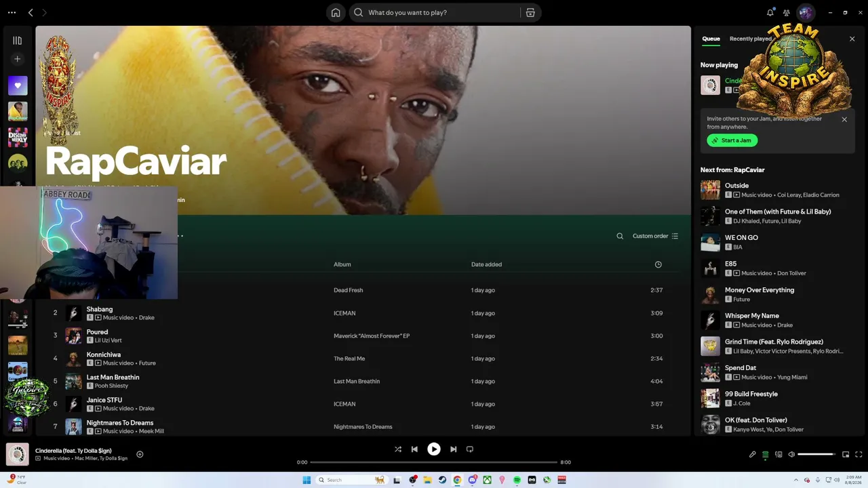This screenshot has width=868, height=488.
Task: Add Cinderella to Liked Songs
Action: (140, 454)
